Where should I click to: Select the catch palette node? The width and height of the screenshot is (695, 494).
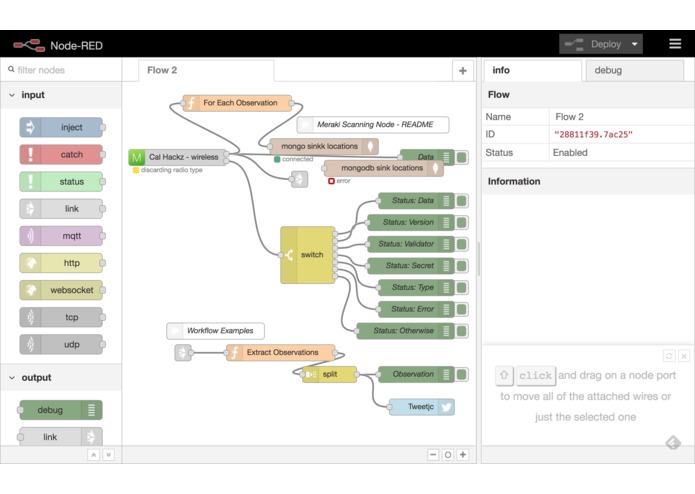click(x=61, y=155)
